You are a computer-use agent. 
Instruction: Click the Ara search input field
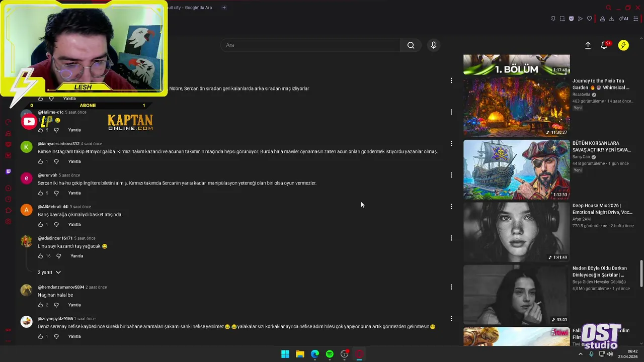coord(310,45)
